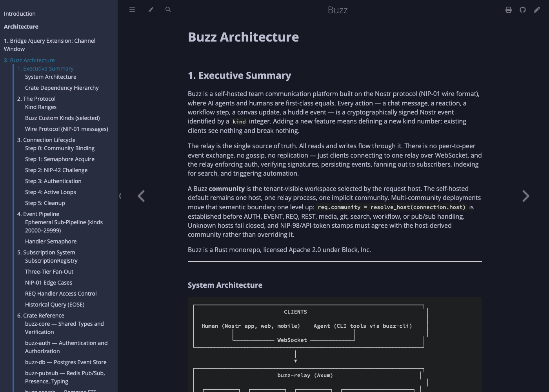Click the System Architecture heading link
549x392 pixels.
[225, 285]
